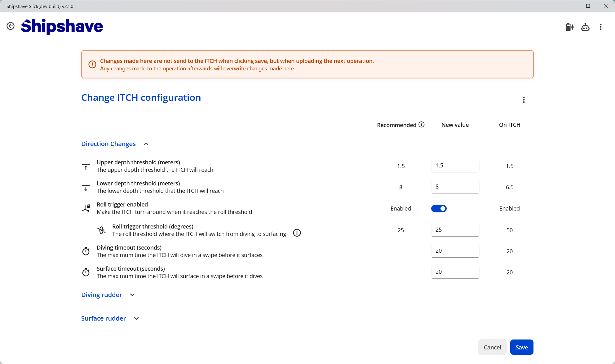
Task: Click the diving timeout stopwatch icon
Action: point(86,251)
